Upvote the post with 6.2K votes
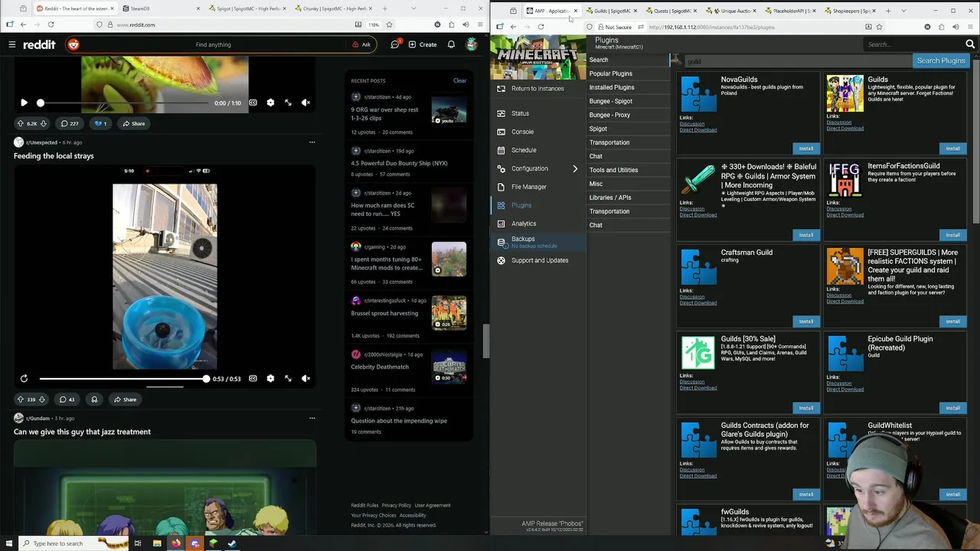Image resolution: width=980 pixels, height=551 pixels. click(x=21, y=123)
